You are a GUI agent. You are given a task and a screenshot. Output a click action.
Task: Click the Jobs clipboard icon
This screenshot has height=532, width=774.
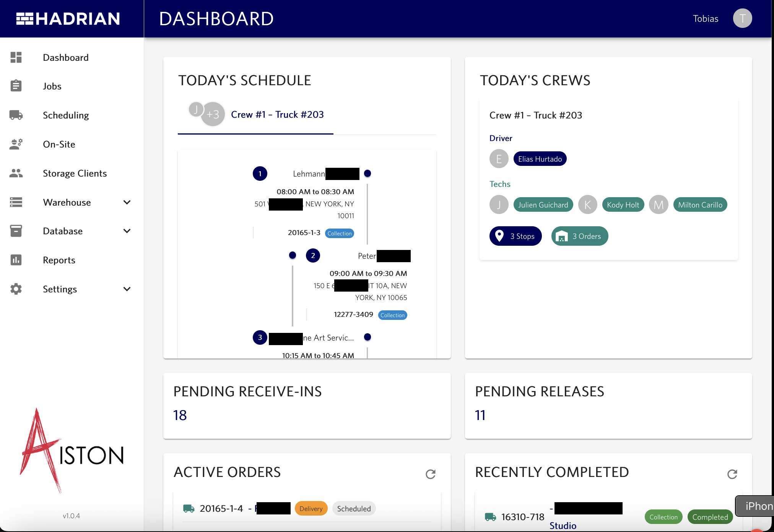16,86
